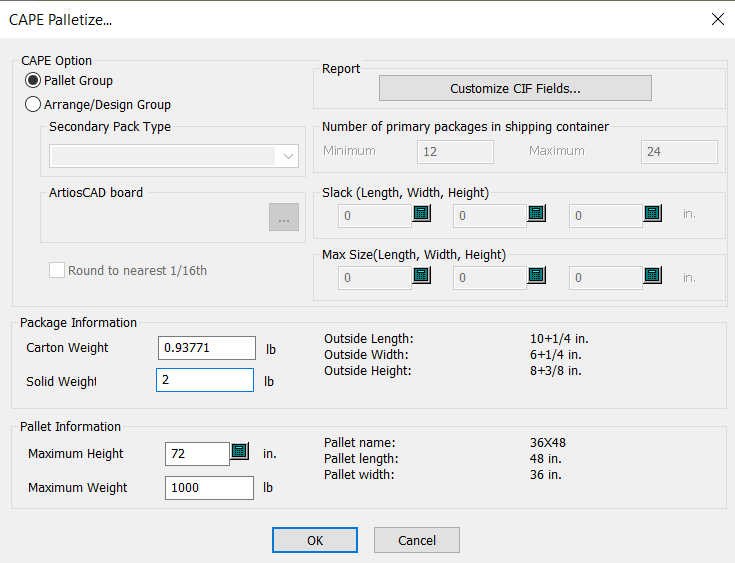Open calculator for Max Size Width
Screen dimensions: 735x563
tap(537, 276)
